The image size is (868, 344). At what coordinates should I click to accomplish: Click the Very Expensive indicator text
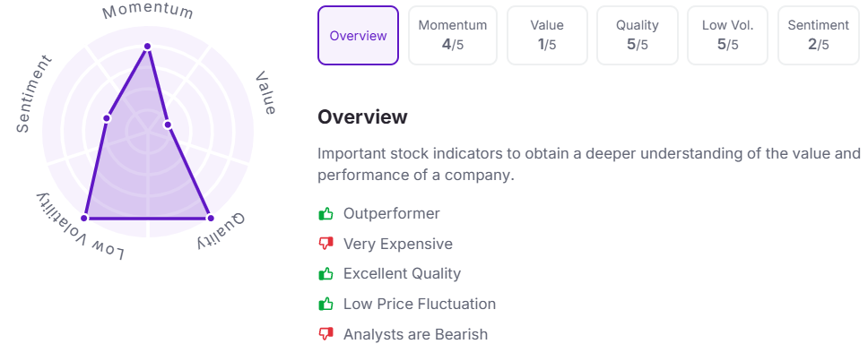pos(398,244)
